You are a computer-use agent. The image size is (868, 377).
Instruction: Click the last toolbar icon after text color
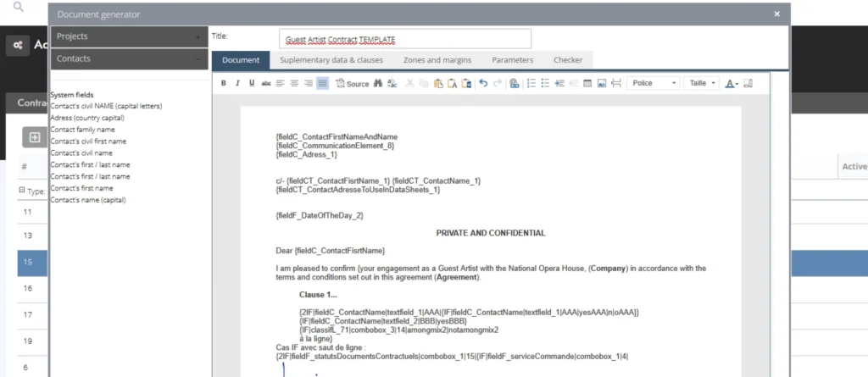coord(748,84)
